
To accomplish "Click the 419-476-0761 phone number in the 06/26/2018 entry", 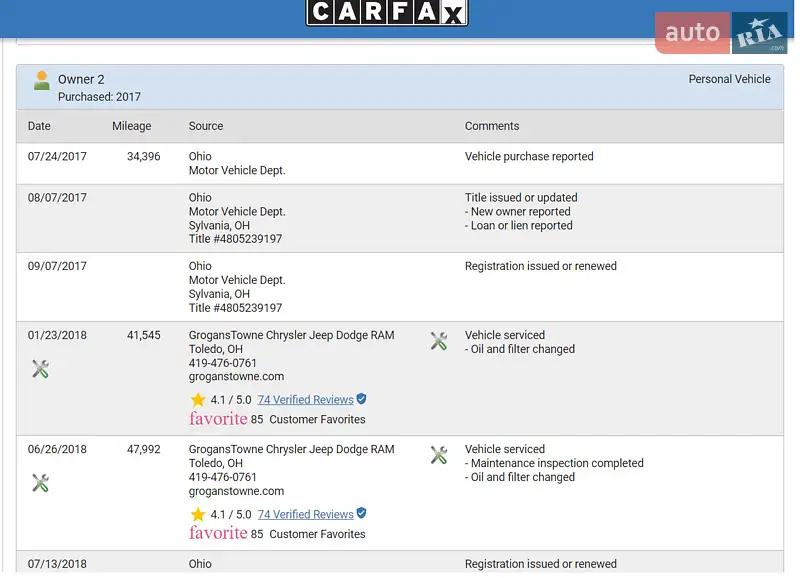I will [x=223, y=477].
